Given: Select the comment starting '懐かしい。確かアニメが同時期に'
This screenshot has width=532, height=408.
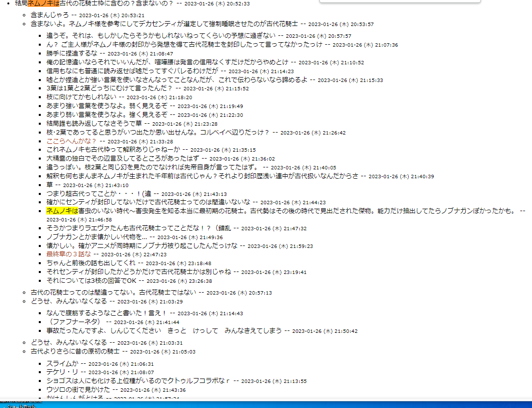Looking at the screenshot, I should tap(142, 245).
